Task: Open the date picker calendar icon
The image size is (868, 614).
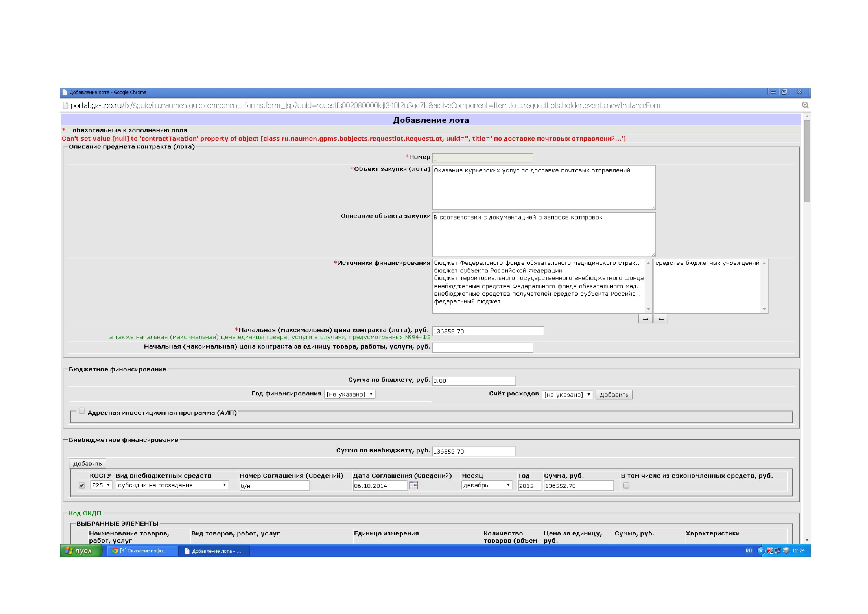Action: 413,485
